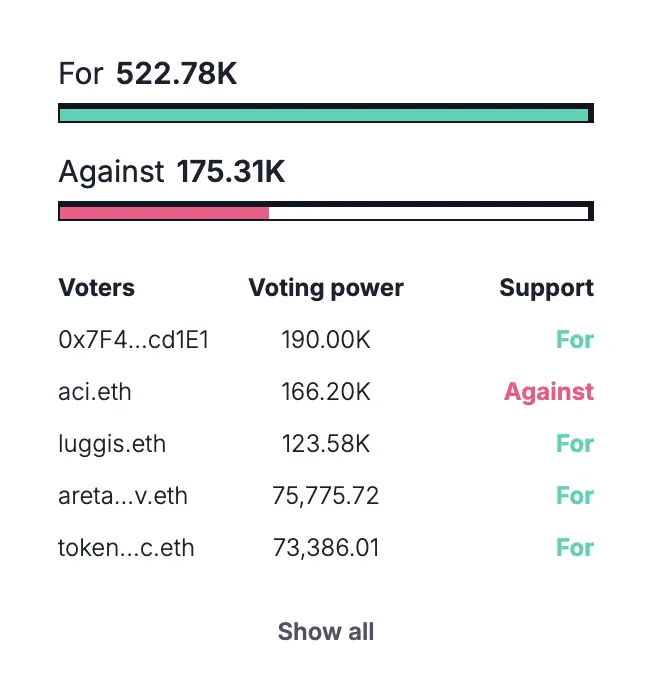This screenshot has height=690, width=654.
Task: Click the 73,386.01 voting power value
Action: click(x=326, y=548)
